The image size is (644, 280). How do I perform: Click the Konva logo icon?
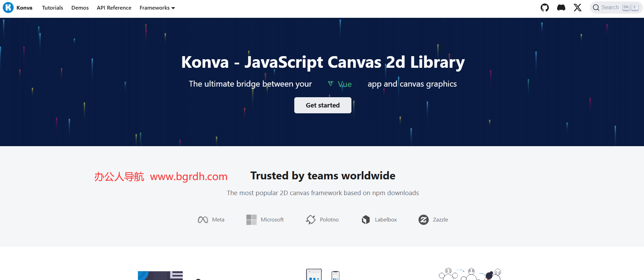click(x=8, y=8)
